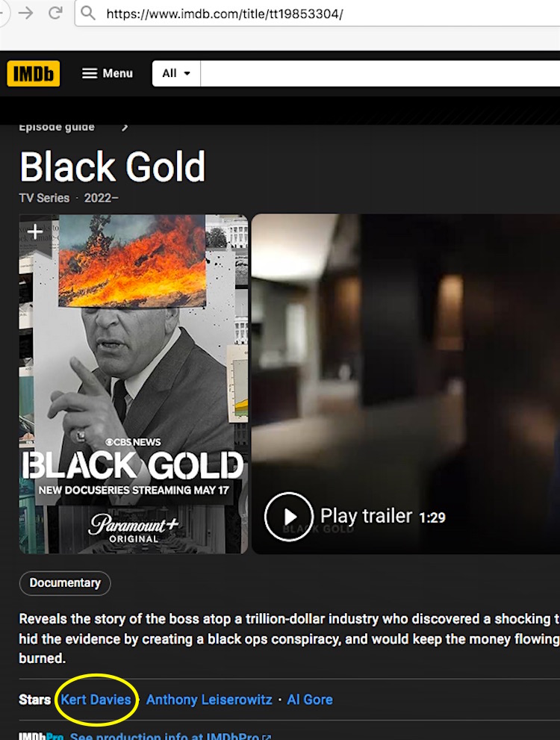The width and height of the screenshot is (560, 740).
Task: Click the IMDb logo
Action: 34,73
